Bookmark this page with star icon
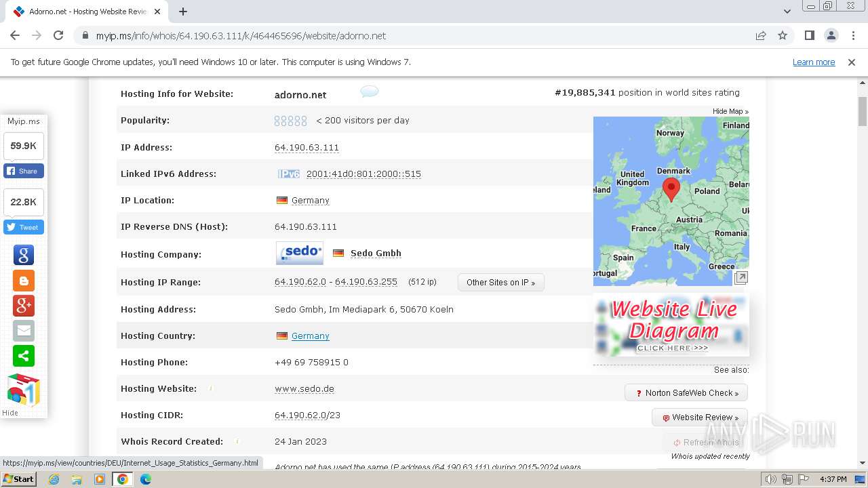 pos(783,36)
